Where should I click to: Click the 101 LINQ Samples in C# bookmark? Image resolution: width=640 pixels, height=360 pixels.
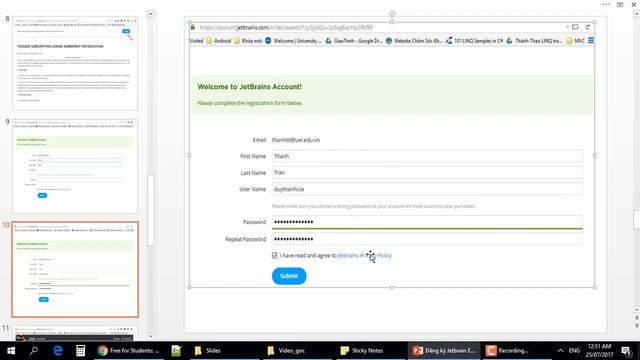click(x=474, y=41)
